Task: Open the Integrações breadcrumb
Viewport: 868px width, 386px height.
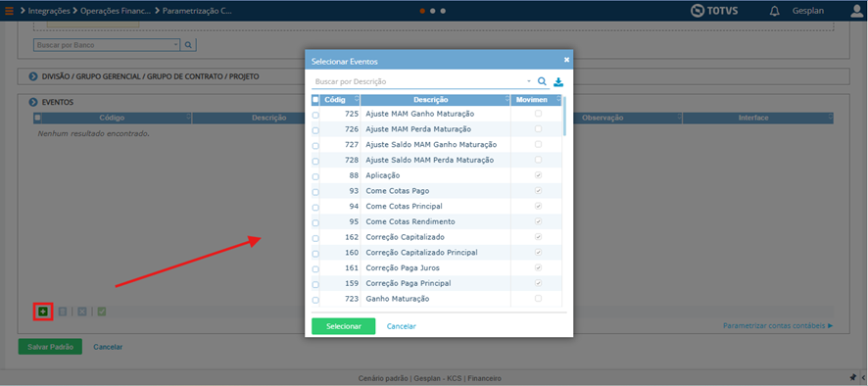Action: click(49, 11)
